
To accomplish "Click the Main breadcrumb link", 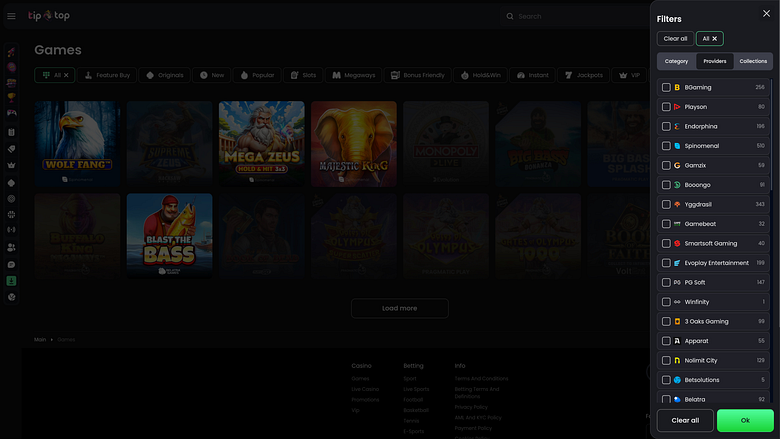I will tap(40, 340).
